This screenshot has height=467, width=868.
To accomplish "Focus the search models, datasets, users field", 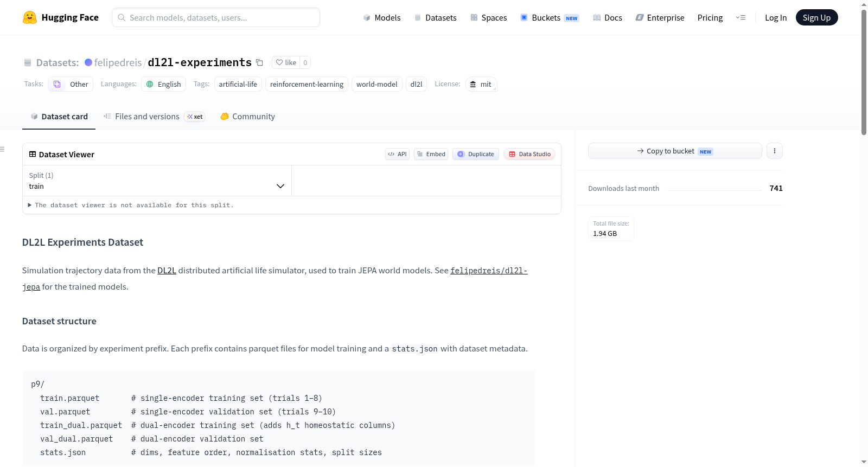I will coord(216,17).
